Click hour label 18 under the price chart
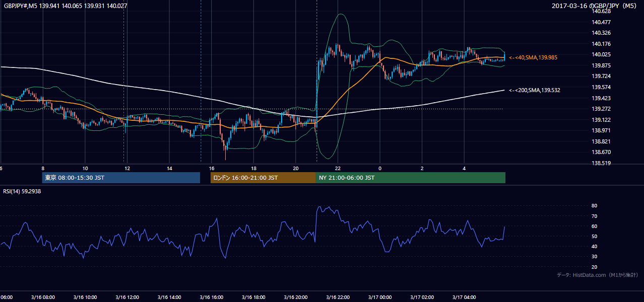Screen dimensions: 644x302 point(253,168)
